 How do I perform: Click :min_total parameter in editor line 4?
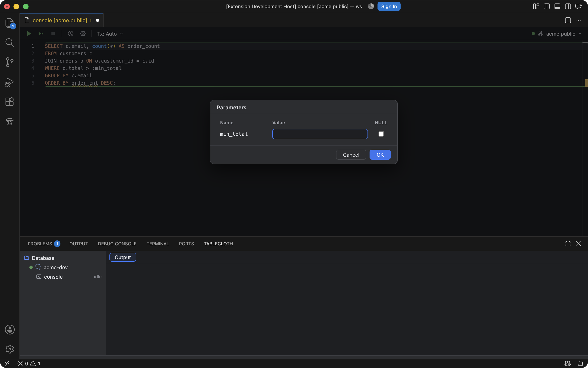(x=107, y=68)
